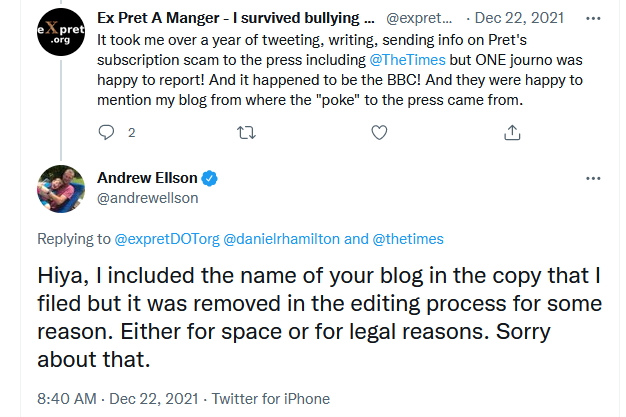Open more options on Andrew Ellson's reply
The width and height of the screenshot is (626, 417).
point(593,178)
